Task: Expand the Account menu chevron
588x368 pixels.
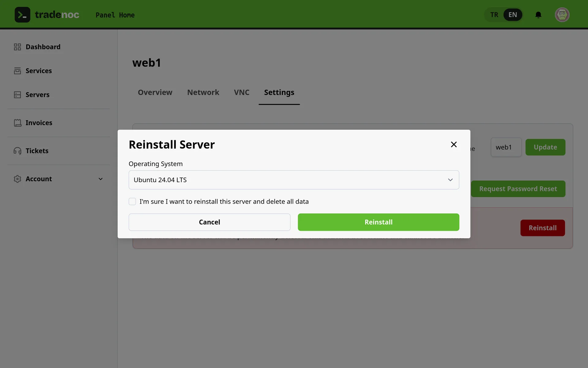Action: point(100,179)
